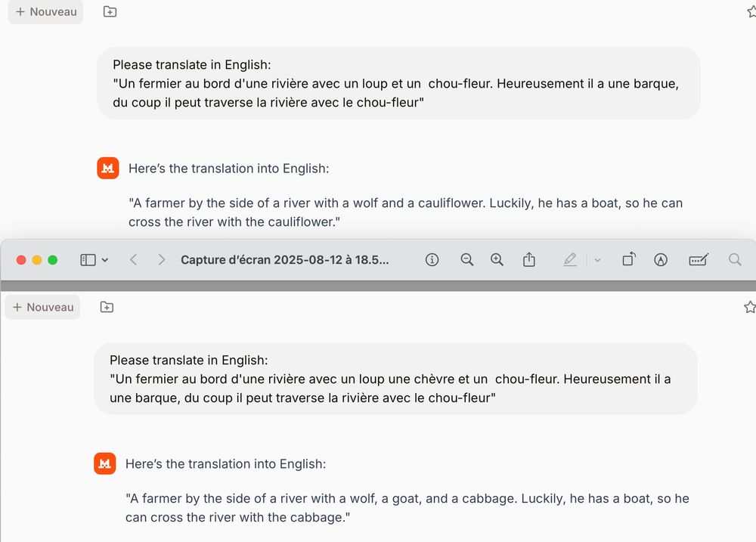This screenshot has width=756, height=542.
Task: Navigate back with the previous arrow
Action: pyautogui.click(x=133, y=259)
